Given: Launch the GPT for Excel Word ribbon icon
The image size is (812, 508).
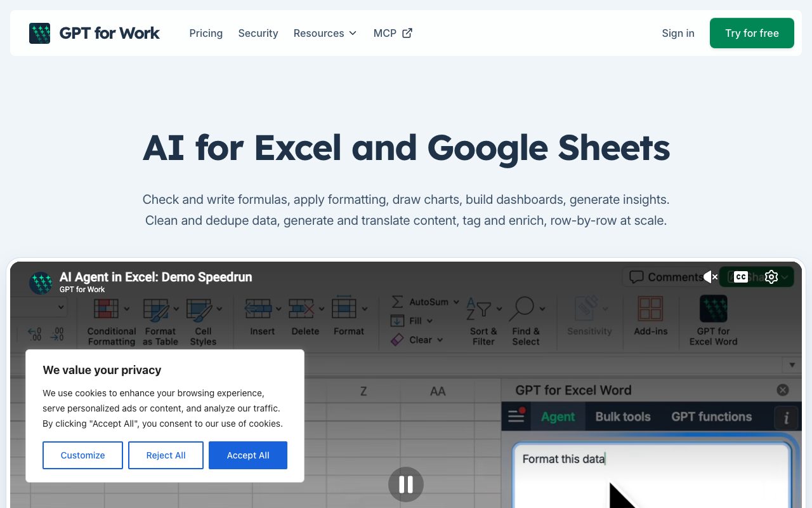Looking at the screenshot, I should click(x=713, y=309).
